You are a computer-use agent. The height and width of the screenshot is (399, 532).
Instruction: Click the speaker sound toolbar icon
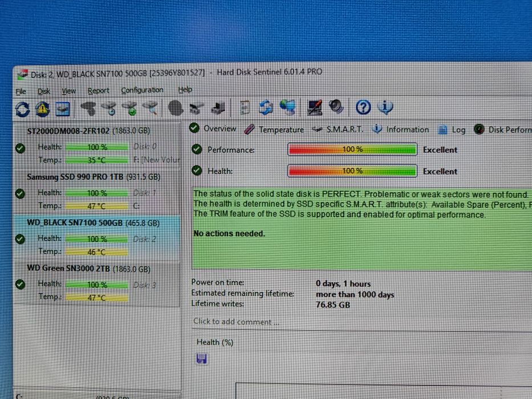tap(336, 107)
